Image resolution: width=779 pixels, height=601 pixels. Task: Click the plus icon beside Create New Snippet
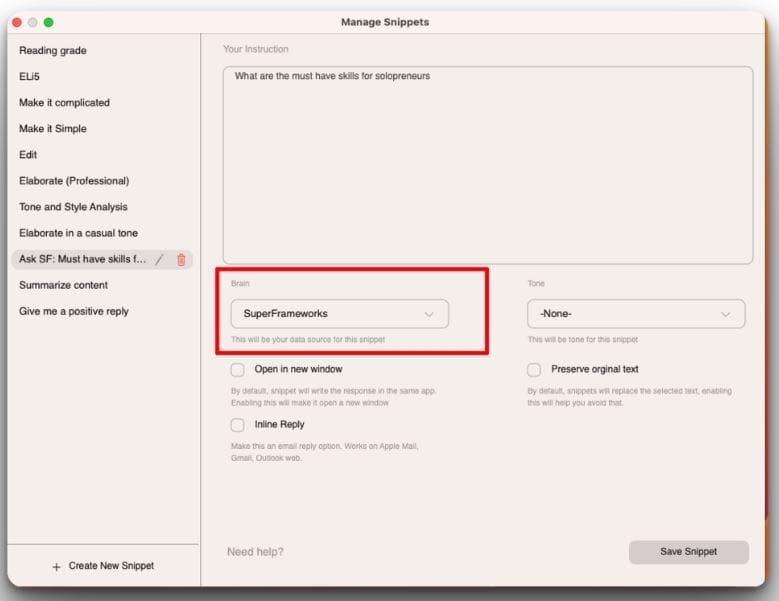click(x=56, y=566)
